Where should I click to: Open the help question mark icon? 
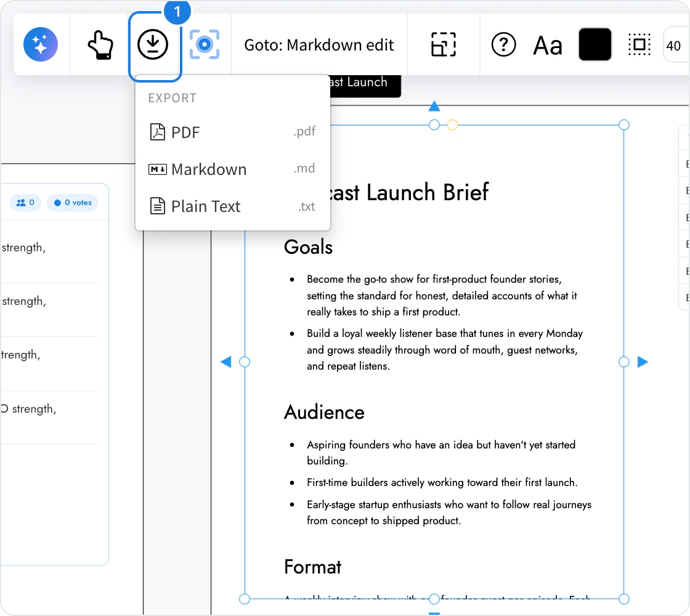coord(503,44)
